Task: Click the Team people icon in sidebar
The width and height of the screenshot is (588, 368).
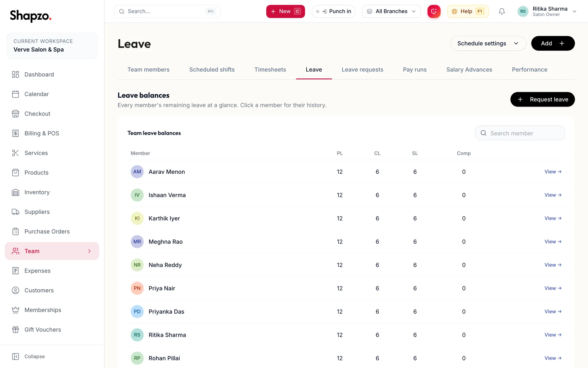Action: pos(16,251)
